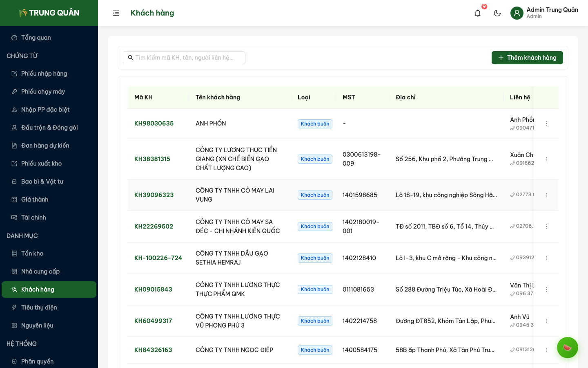Click the Tồn kho sidebar icon

14,254
